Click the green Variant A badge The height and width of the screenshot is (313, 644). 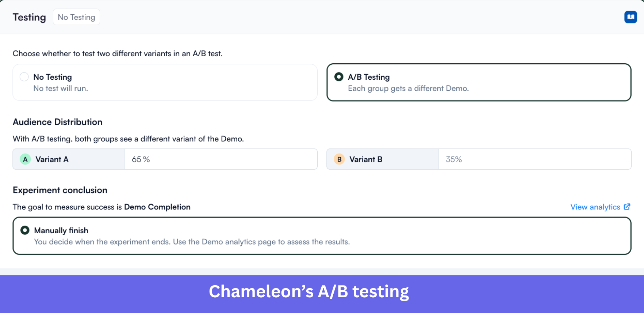coord(25,159)
